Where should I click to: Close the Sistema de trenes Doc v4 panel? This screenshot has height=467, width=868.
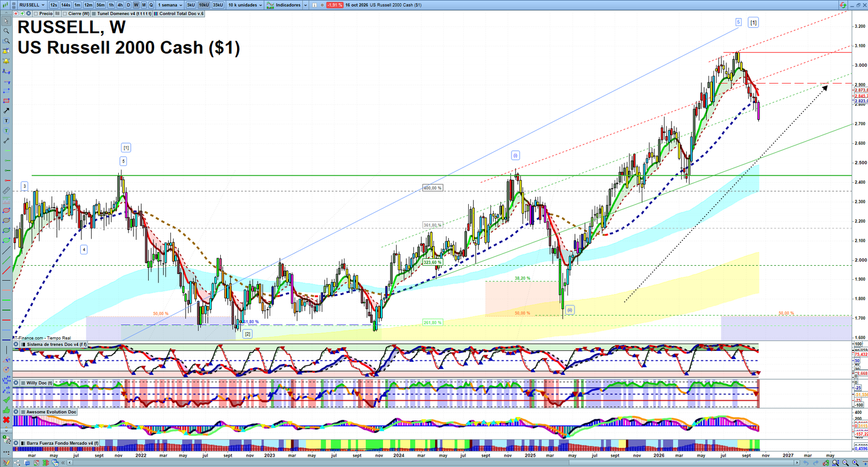pos(16,344)
